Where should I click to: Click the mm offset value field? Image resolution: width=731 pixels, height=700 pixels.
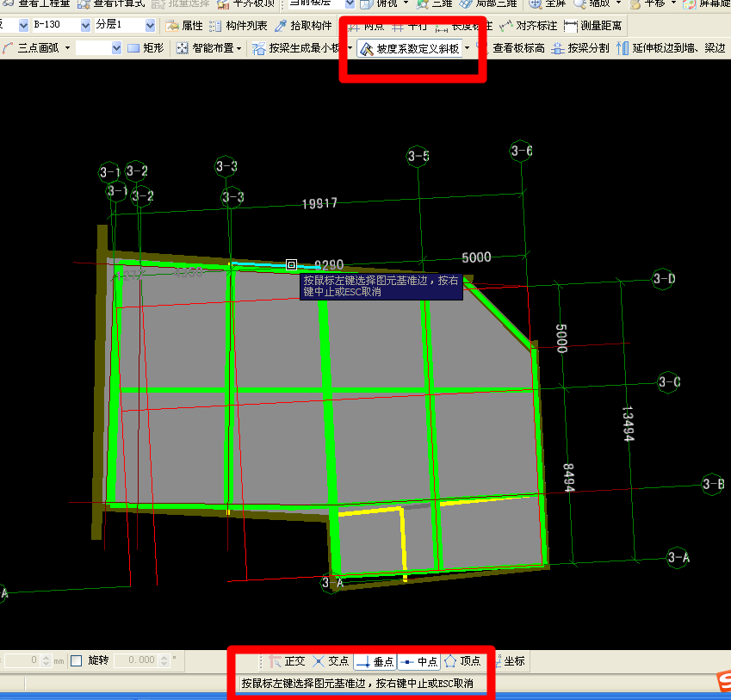point(22,660)
